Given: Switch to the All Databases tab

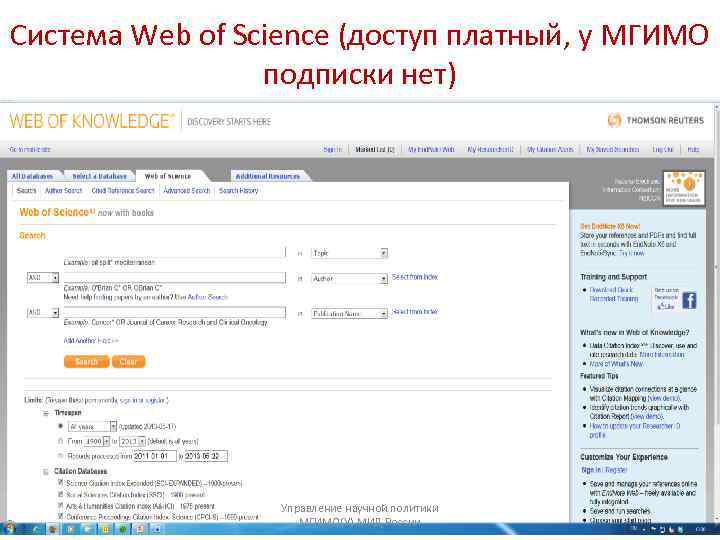Looking at the screenshot, I should click(x=32, y=176).
